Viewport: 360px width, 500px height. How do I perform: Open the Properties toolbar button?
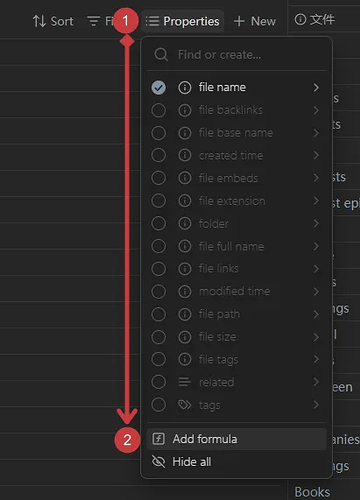pyautogui.click(x=182, y=21)
